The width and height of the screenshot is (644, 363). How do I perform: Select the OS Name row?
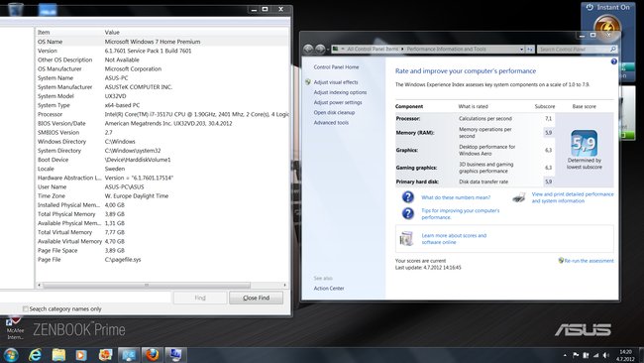(162, 42)
